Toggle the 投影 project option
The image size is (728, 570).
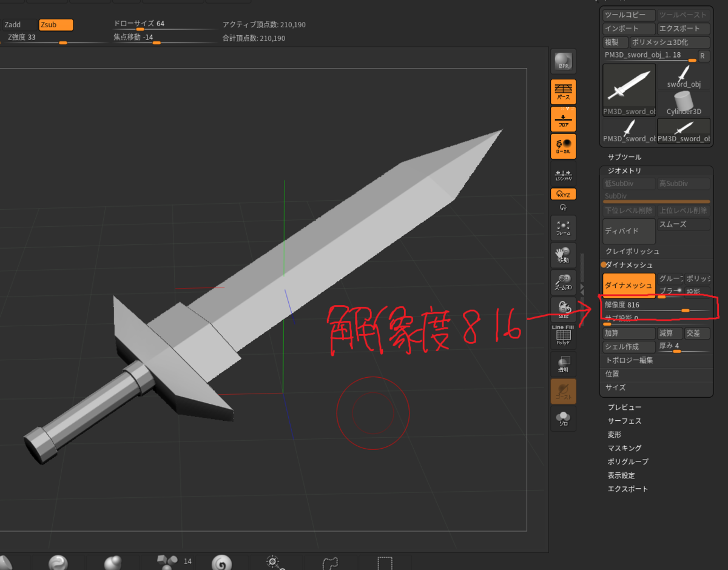point(698,292)
